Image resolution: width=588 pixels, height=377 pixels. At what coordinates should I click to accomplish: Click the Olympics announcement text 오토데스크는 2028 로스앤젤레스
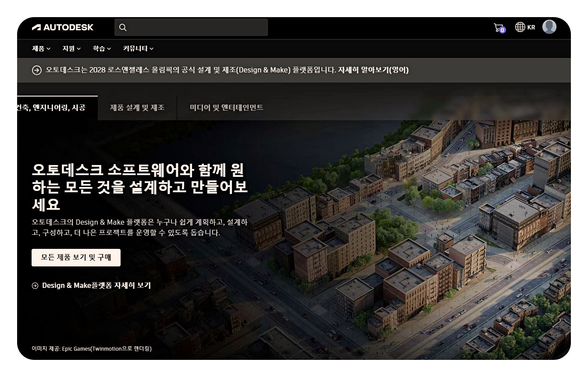(191, 70)
